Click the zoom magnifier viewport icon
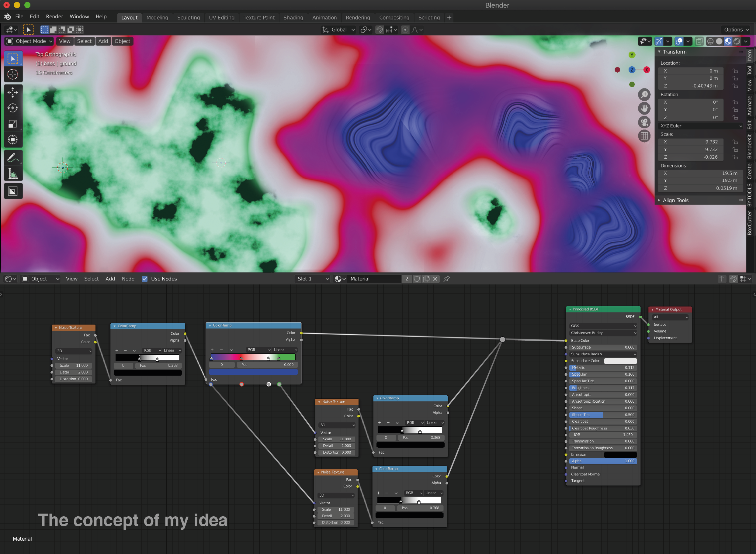The width and height of the screenshot is (756, 554). tap(644, 95)
